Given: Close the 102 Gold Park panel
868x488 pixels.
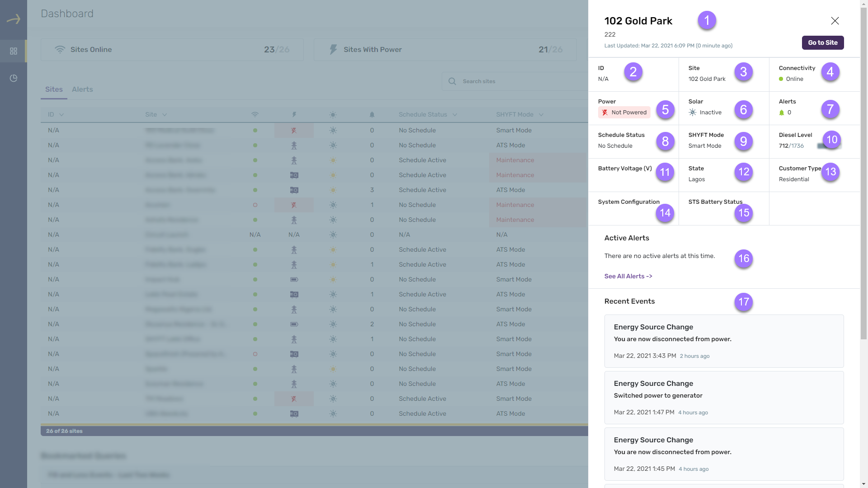Looking at the screenshot, I should coord(835,21).
